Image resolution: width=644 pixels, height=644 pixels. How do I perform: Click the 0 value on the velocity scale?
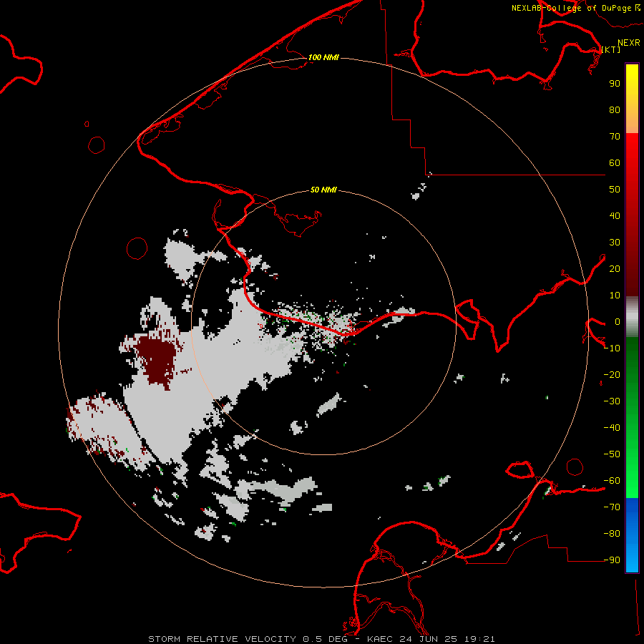pyautogui.click(x=618, y=322)
